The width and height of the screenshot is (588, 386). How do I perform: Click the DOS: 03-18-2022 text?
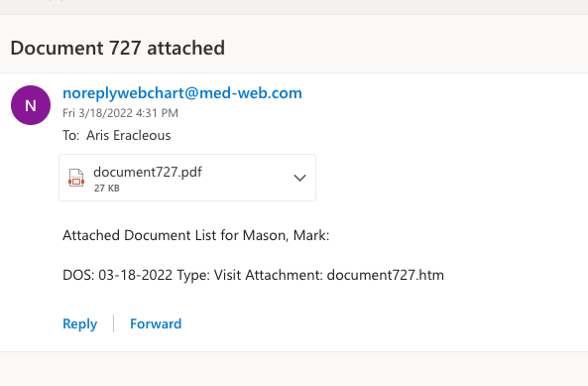tap(117, 275)
